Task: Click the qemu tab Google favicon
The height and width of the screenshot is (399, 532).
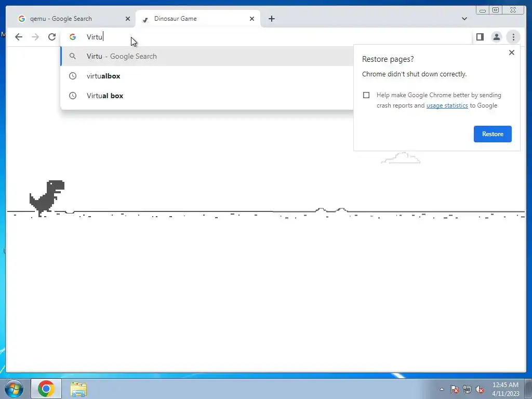Action: [22, 19]
